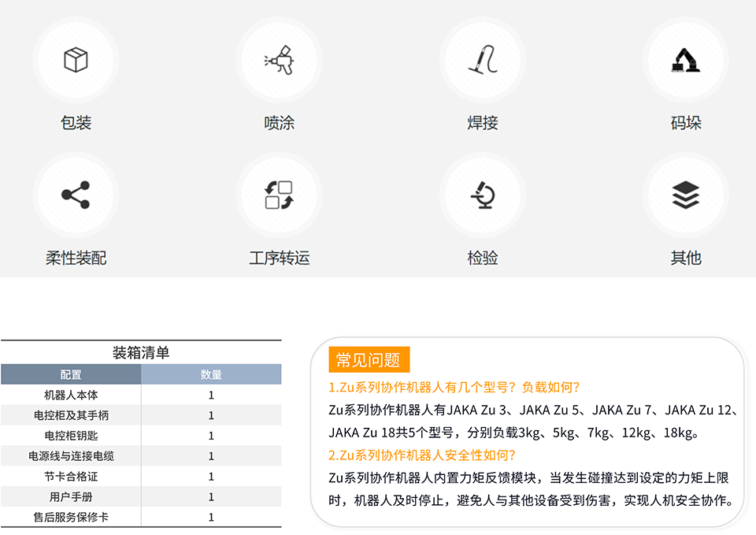Open the 焊接 welding icon
Screen dimensions: 756x535
click(482, 60)
